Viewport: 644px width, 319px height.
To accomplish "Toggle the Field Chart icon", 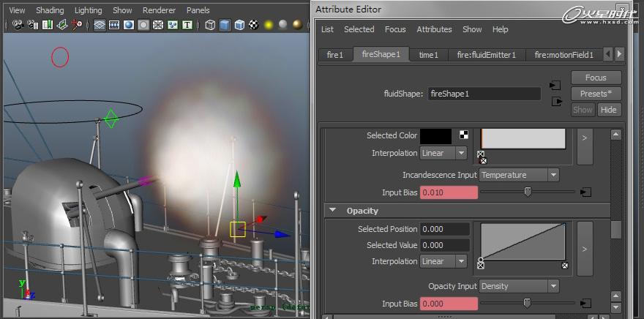I will [x=158, y=26].
